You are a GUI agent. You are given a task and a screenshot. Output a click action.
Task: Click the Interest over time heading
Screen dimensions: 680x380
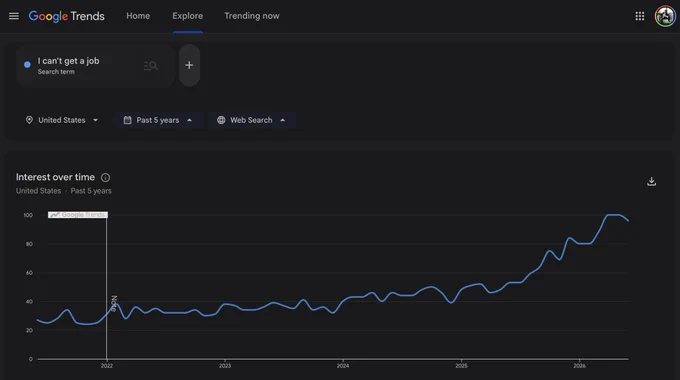[x=55, y=177]
